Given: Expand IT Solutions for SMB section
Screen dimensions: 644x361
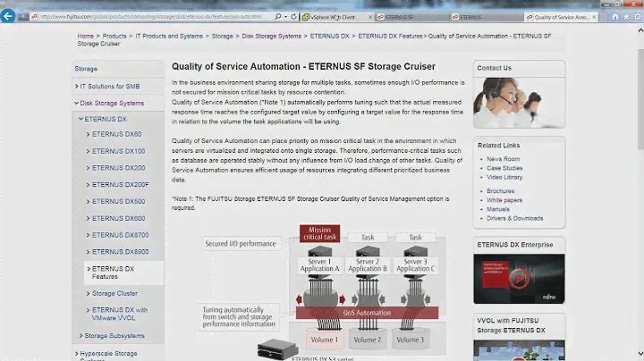Looking at the screenshot, I should (109, 86).
